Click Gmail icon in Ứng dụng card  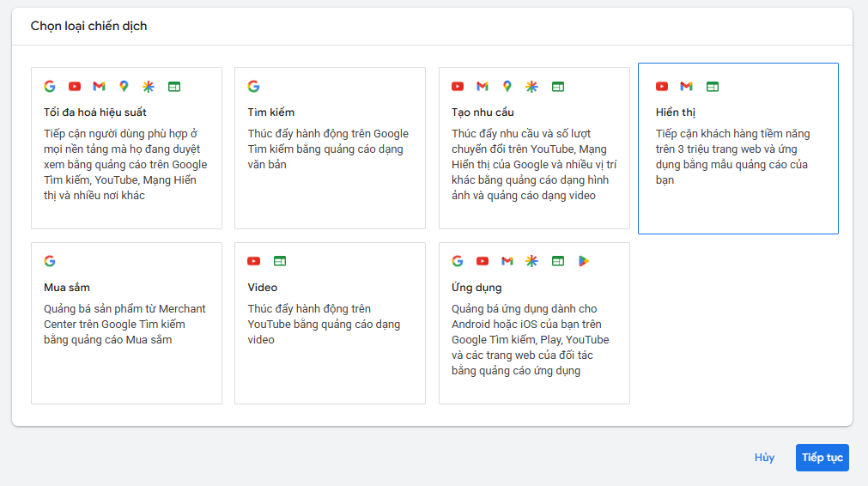click(x=507, y=261)
